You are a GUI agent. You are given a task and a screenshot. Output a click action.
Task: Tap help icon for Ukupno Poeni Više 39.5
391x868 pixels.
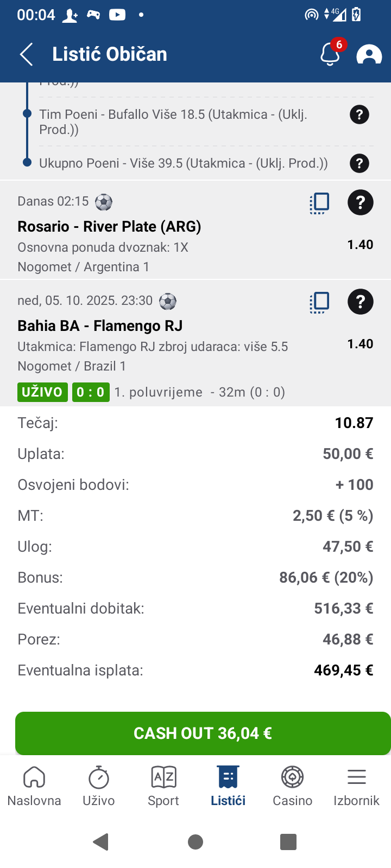(x=359, y=163)
